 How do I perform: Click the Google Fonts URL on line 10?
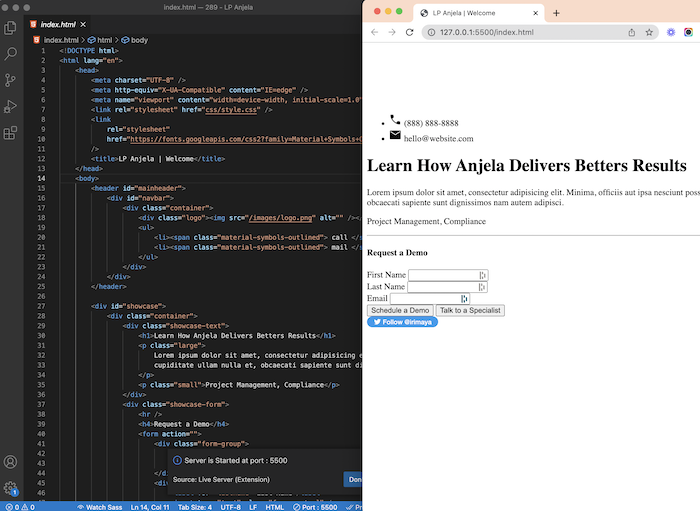[246, 139]
